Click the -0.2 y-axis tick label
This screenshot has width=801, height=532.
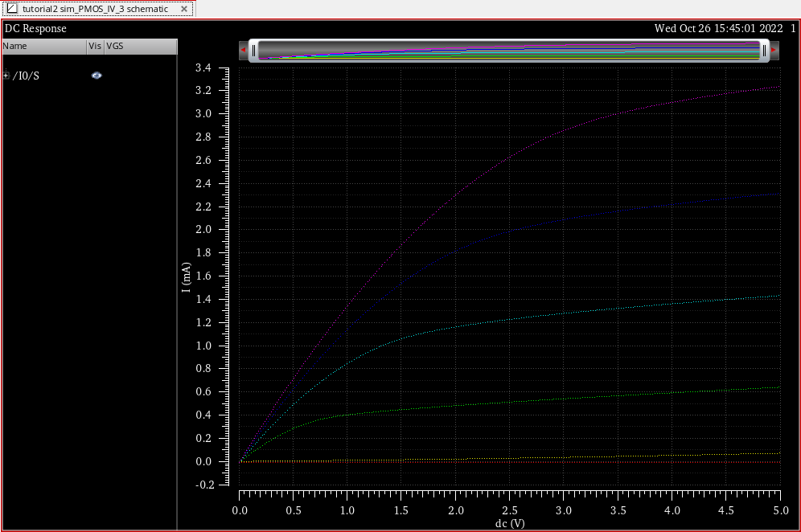[205, 485]
